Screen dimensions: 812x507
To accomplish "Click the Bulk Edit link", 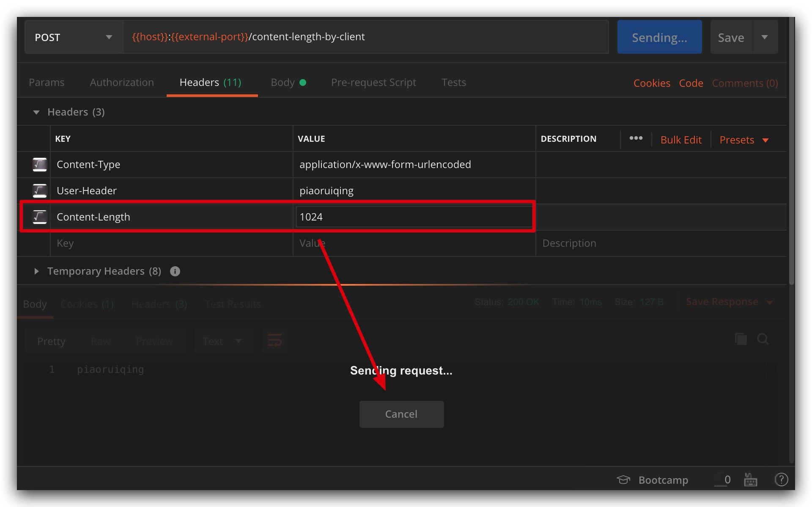I will click(680, 140).
